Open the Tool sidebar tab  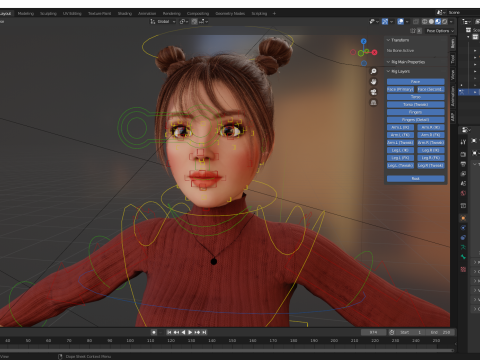(x=453, y=59)
